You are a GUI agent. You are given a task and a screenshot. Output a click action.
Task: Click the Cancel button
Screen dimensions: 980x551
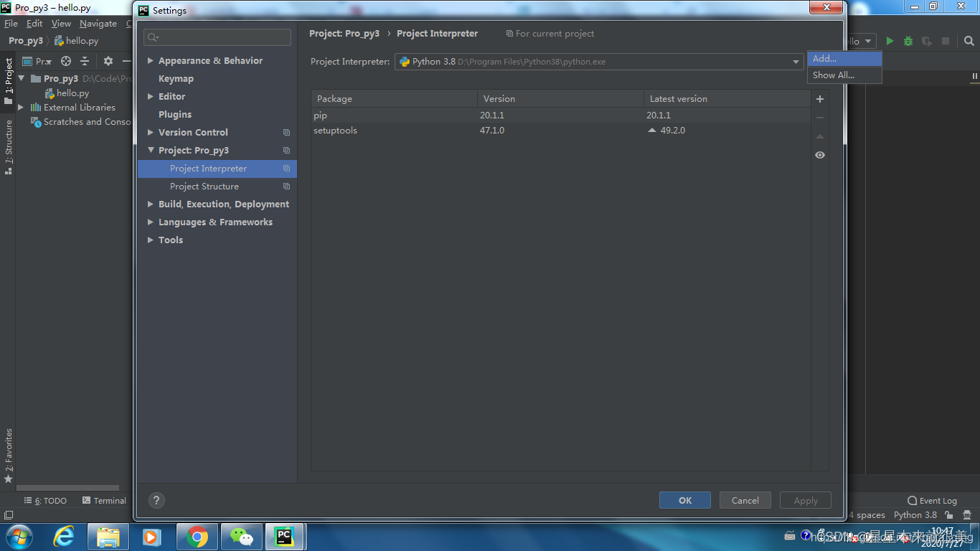point(745,501)
